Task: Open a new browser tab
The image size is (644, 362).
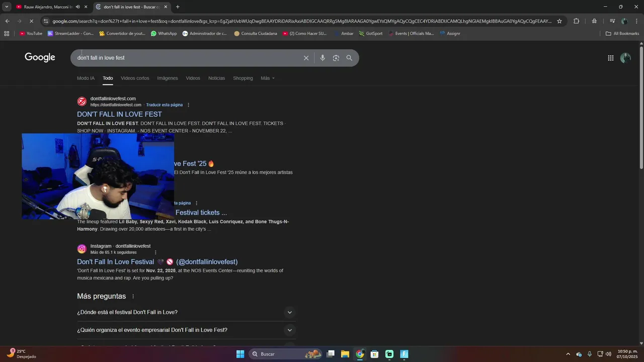Action: (x=178, y=7)
